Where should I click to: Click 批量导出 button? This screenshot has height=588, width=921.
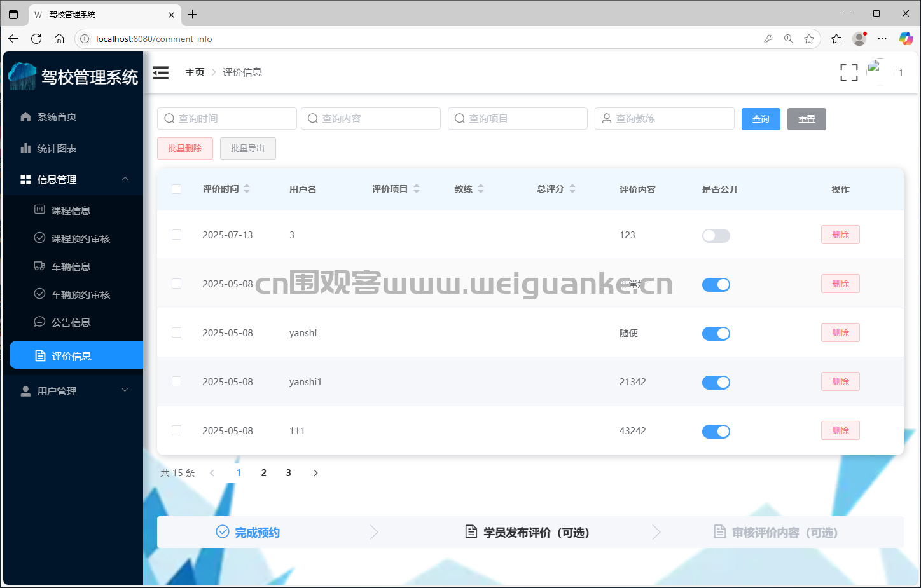tap(248, 148)
